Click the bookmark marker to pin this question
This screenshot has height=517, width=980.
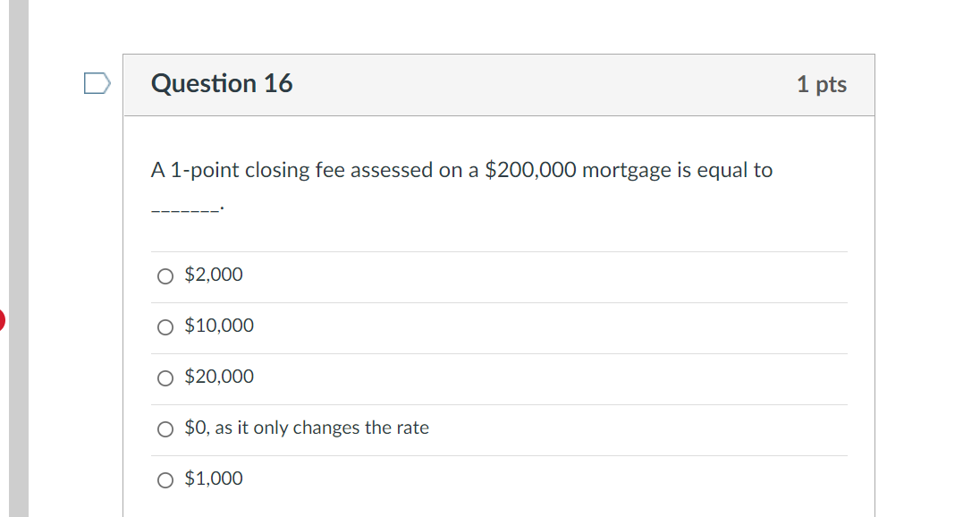tap(95, 81)
